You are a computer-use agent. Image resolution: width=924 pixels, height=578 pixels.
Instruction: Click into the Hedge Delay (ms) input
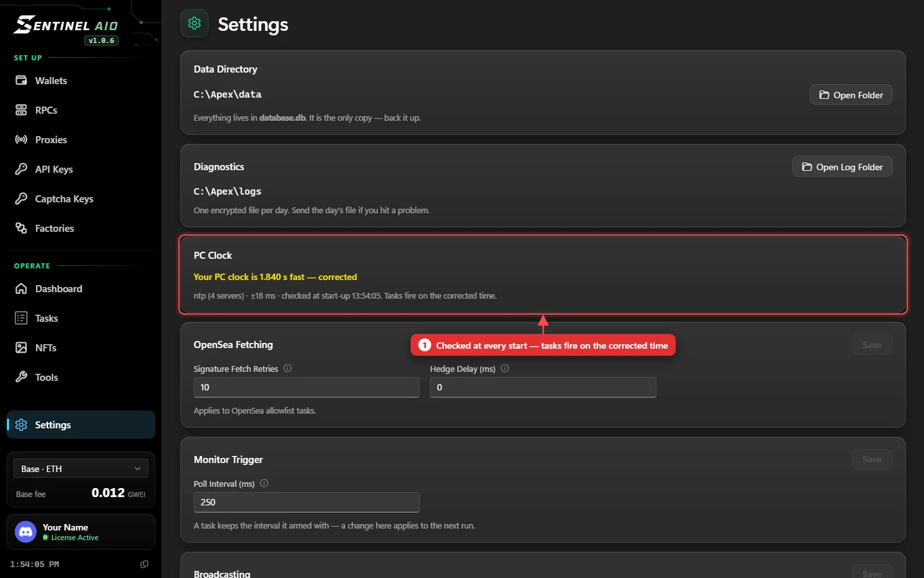[543, 387]
